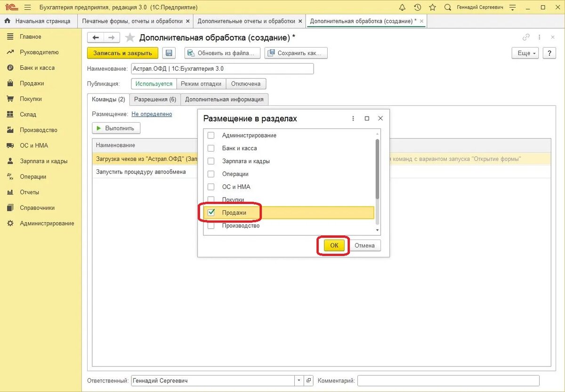Check the Покупки checkbox
The height and width of the screenshot is (392, 565).
pyautogui.click(x=211, y=200)
